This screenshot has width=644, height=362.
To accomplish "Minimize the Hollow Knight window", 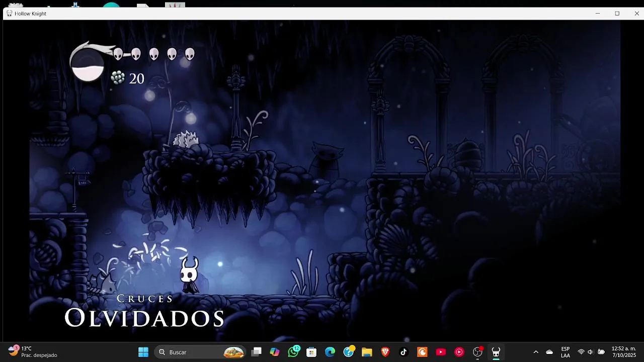I will (598, 14).
